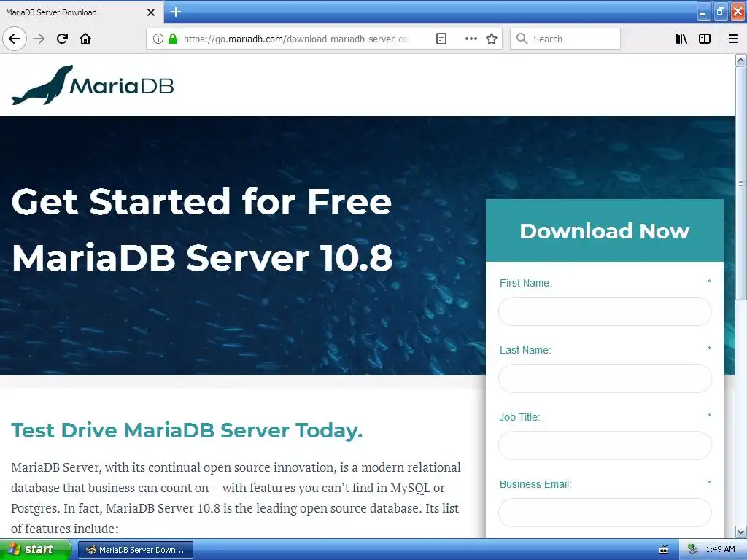Click the 'Test Drive MariaDB Server Today.' heading
The height and width of the screenshot is (560, 747).
point(187,430)
